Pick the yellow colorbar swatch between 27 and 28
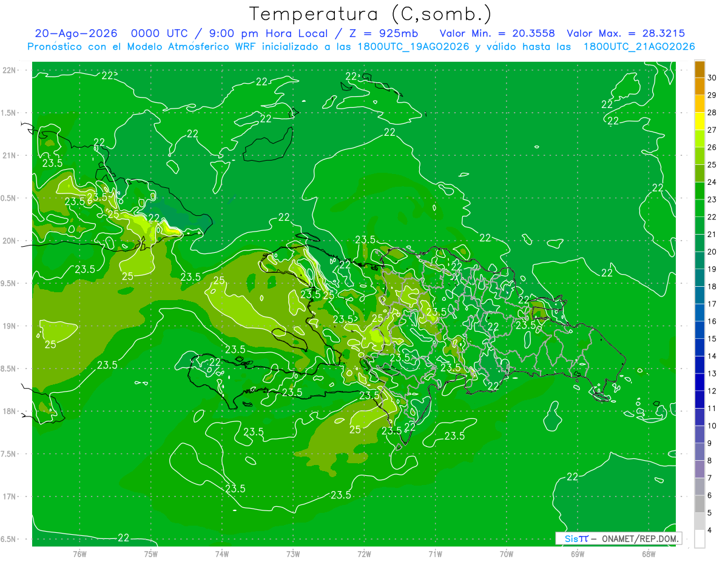Screen dimensions: 728x562 (x=699, y=121)
